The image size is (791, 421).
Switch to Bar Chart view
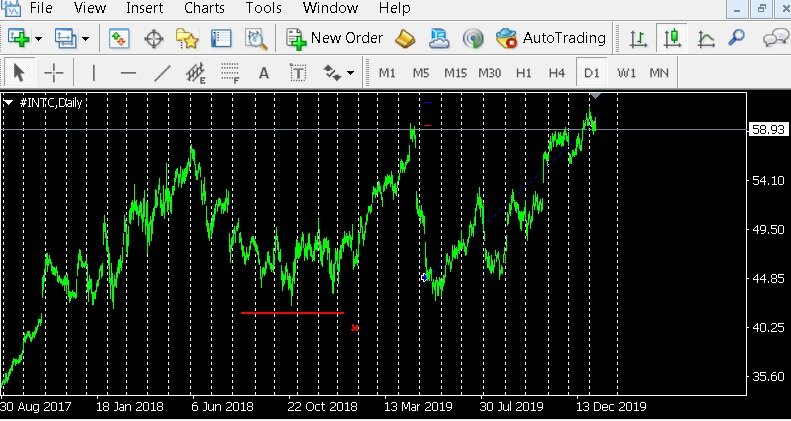pyautogui.click(x=638, y=38)
